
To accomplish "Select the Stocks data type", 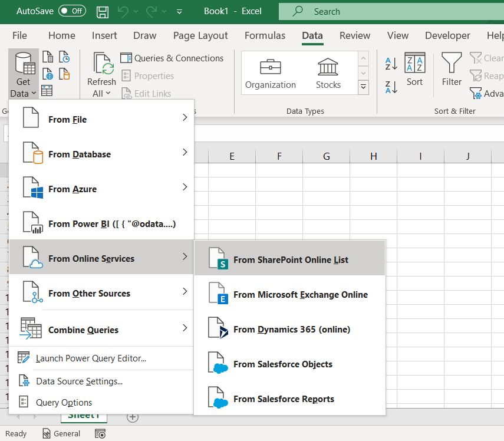I will tap(328, 73).
